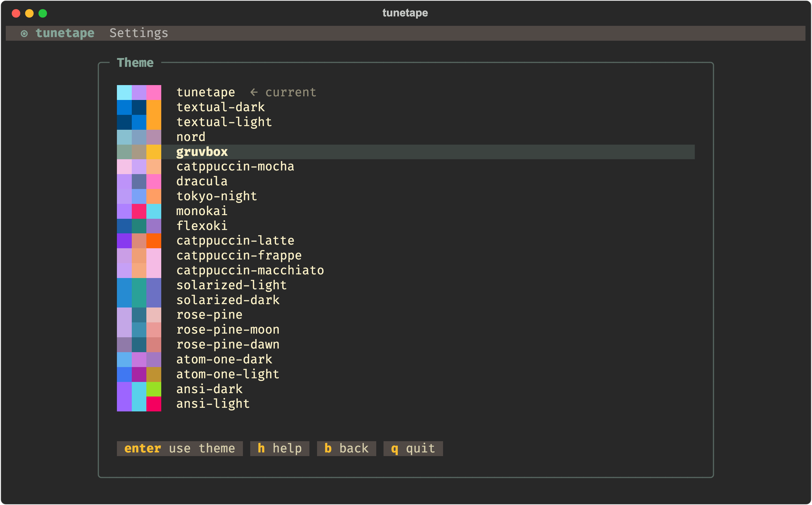Screen dimensions: 812x505
Task: Click the ansi-dark color swatch
Action: click(139, 389)
